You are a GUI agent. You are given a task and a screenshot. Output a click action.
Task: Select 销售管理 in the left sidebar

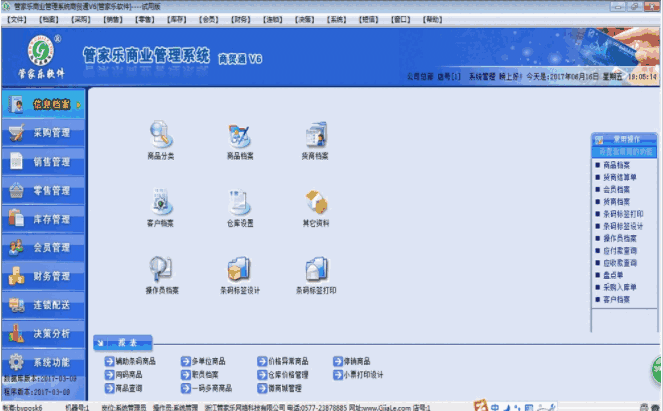(x=44, y=162)
